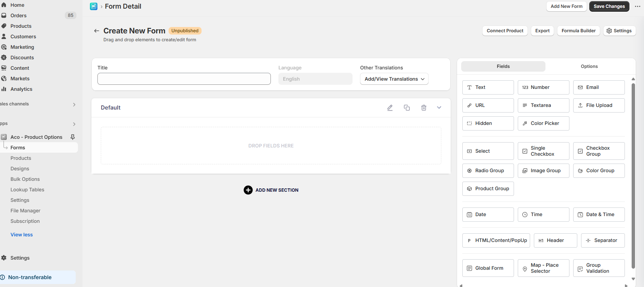
Task: Click the edit pencil icon in Default section
Action: [x=390, y=108]
